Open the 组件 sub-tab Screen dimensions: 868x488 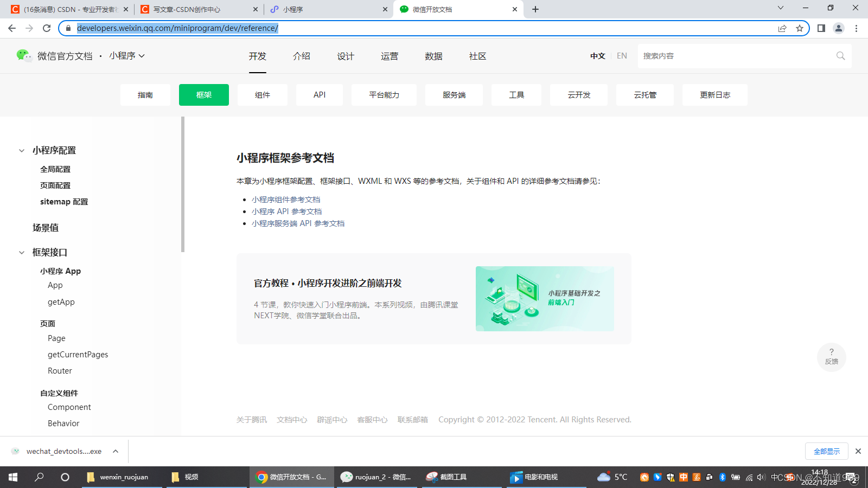coord(263,95)
